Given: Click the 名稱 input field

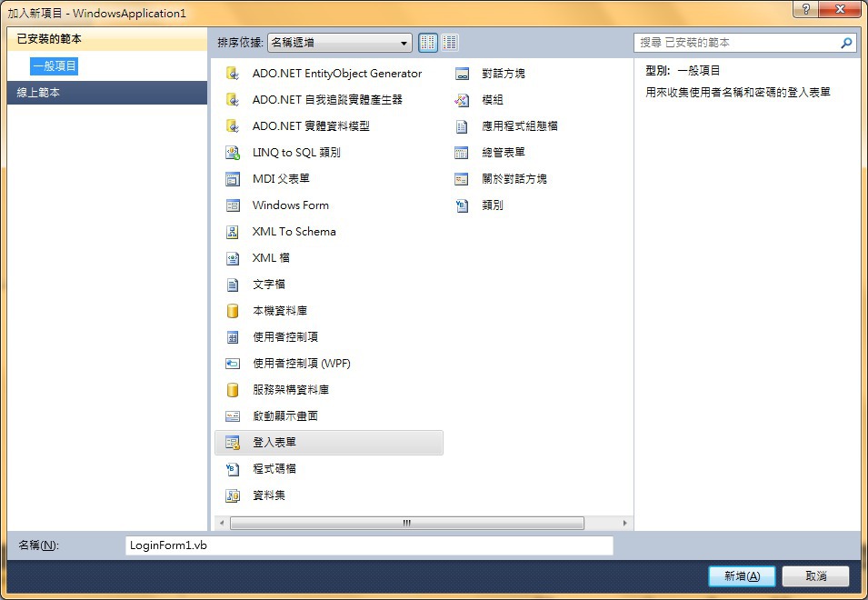Looking at the screenshot, I should [x=369, y=545].
